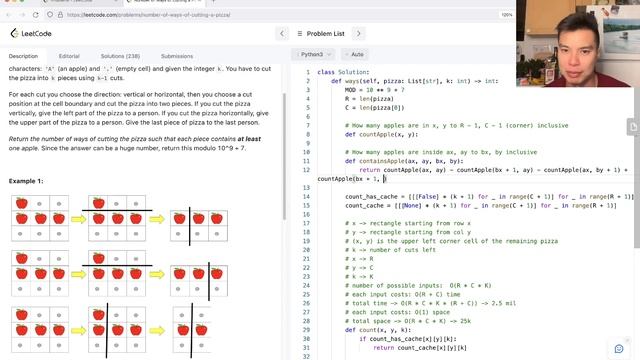Go to the previous problem chevron
Image resolution: width=640 pixels, height=360 pixels.
[x=282, y=33]
